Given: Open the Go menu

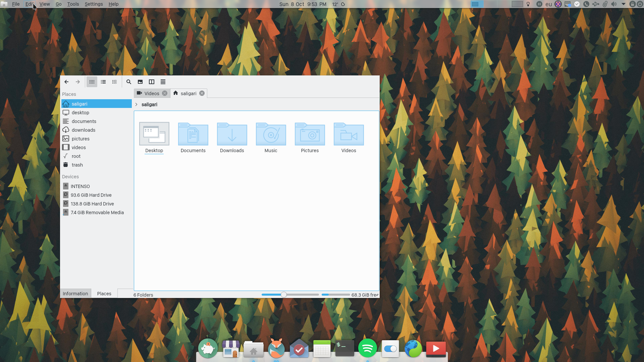Looking at the screenshot, I should tap(58, 4).
